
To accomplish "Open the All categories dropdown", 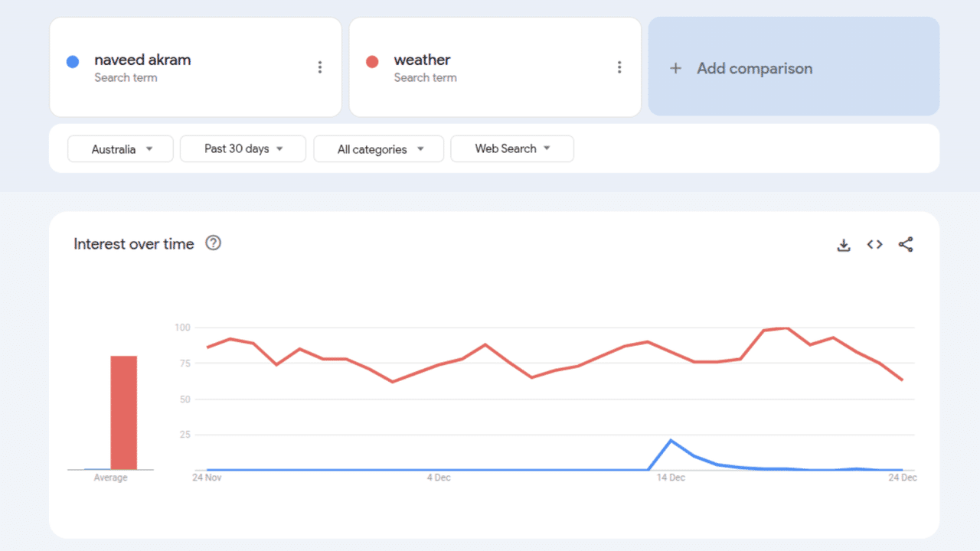I will (378, 148).
